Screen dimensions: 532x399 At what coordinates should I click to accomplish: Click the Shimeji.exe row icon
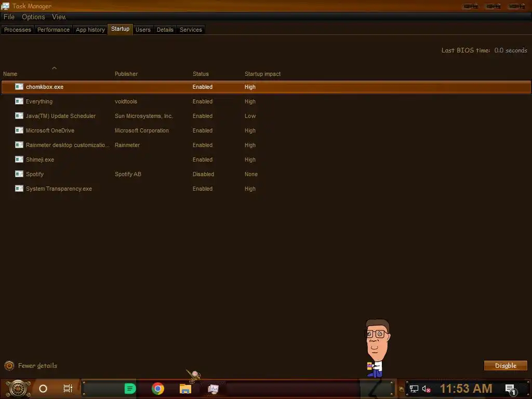pyautogui.click(x=19, y=159)
